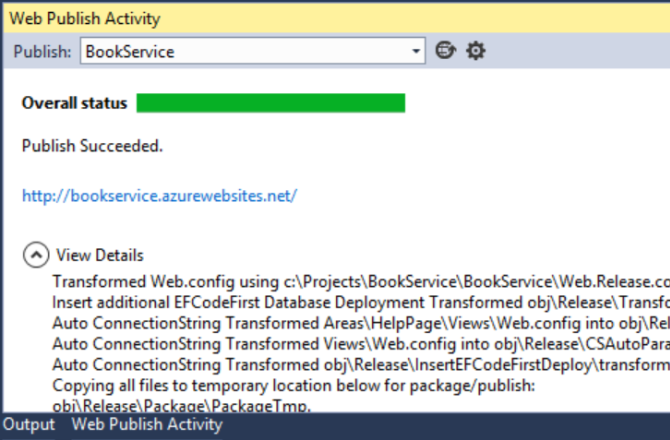Click the Publish: label

click(x=42, y=52)
